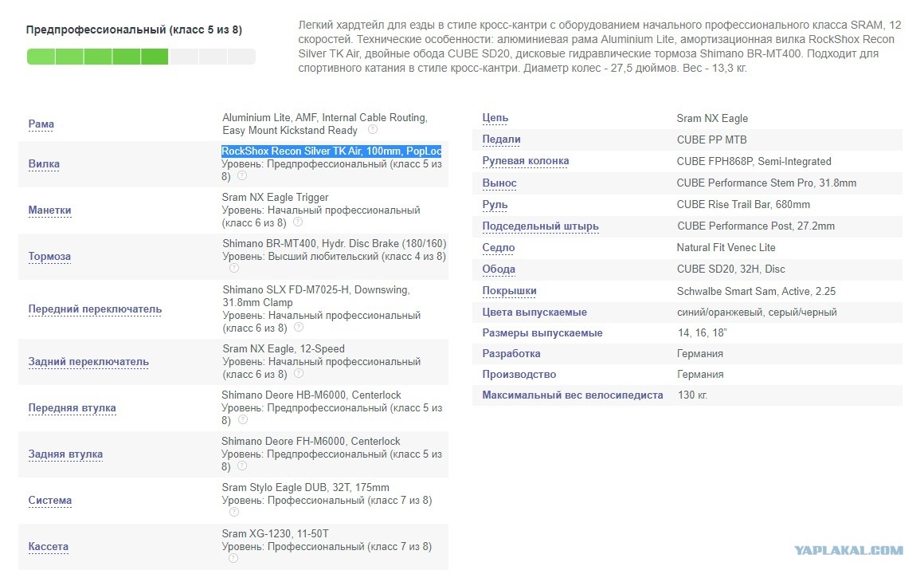Open the Рулевая колонка link

pos(526,161)
